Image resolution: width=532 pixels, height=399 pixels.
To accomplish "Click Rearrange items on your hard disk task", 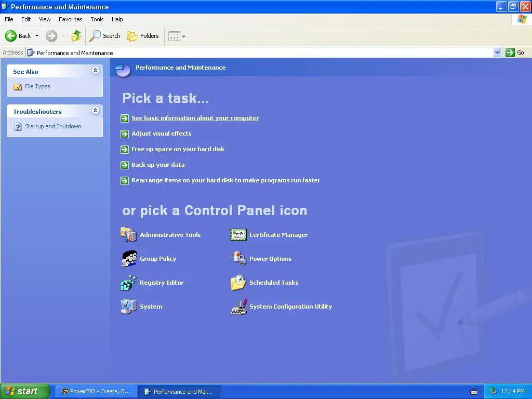I will coord(225,180).
